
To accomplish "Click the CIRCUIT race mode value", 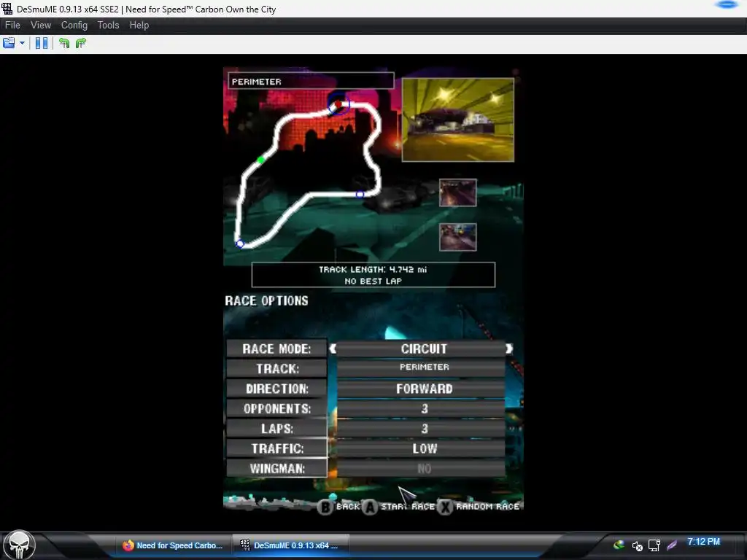I will (421, 349).
